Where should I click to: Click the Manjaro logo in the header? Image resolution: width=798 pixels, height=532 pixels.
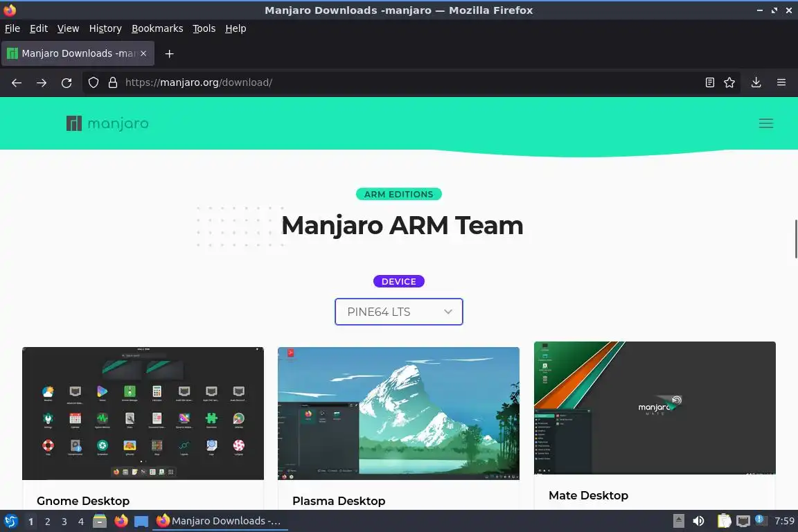tap(107, 123)
